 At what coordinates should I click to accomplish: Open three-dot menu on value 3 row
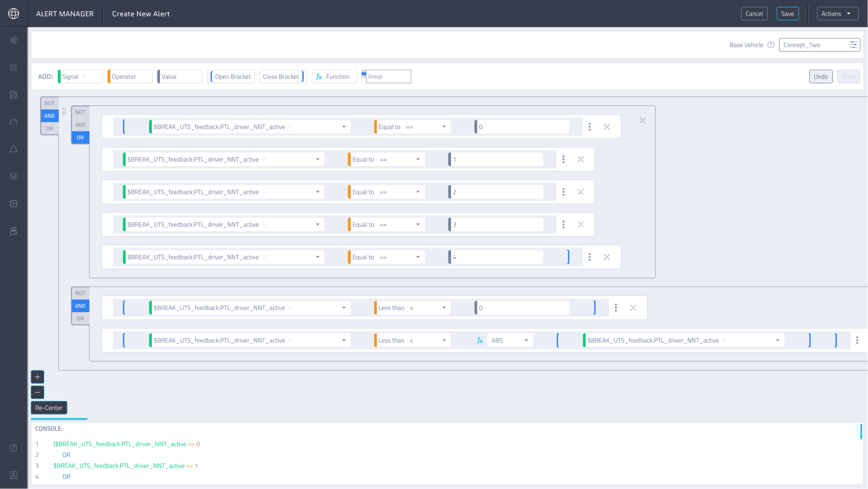[x=563, y=224]
